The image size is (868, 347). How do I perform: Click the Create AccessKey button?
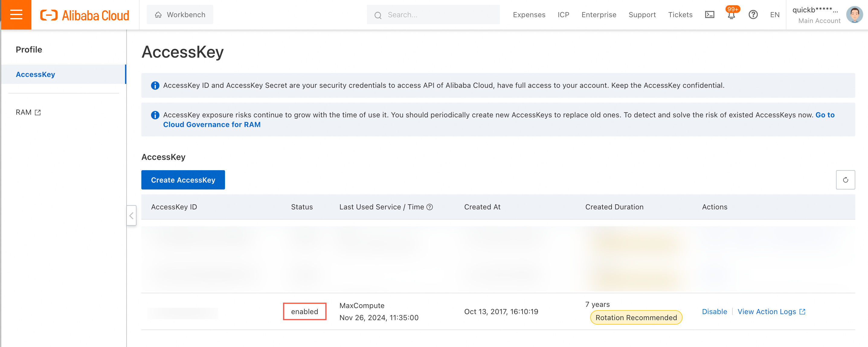click(x=183, y=180)
